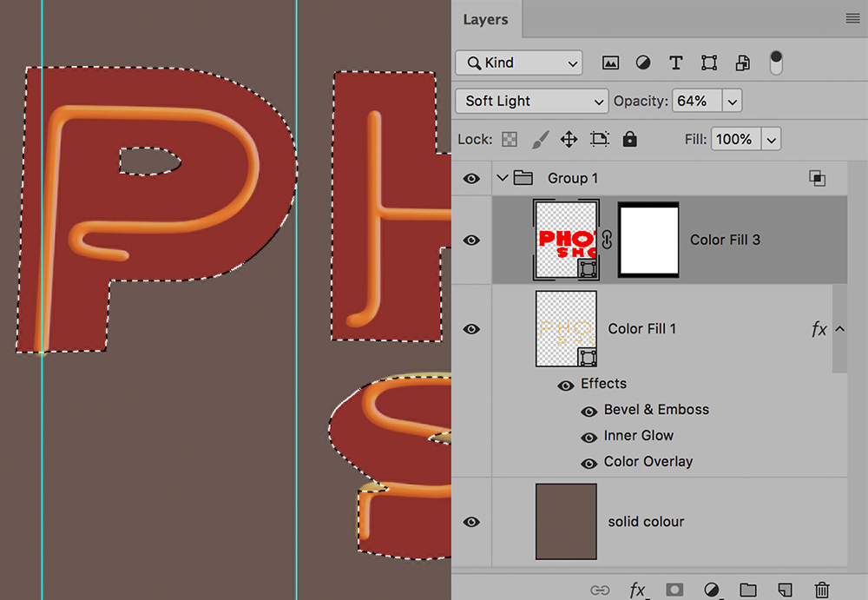Open the Layers panel menu icon
Viewport: 868px width, 600px height.
[852, 19]
